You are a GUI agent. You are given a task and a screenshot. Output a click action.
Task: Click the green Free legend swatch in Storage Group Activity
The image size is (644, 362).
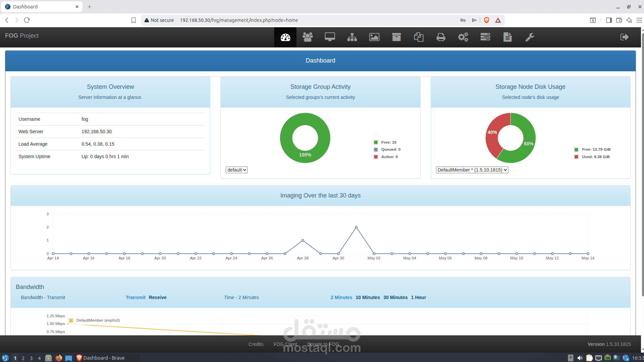pos(376,142)
